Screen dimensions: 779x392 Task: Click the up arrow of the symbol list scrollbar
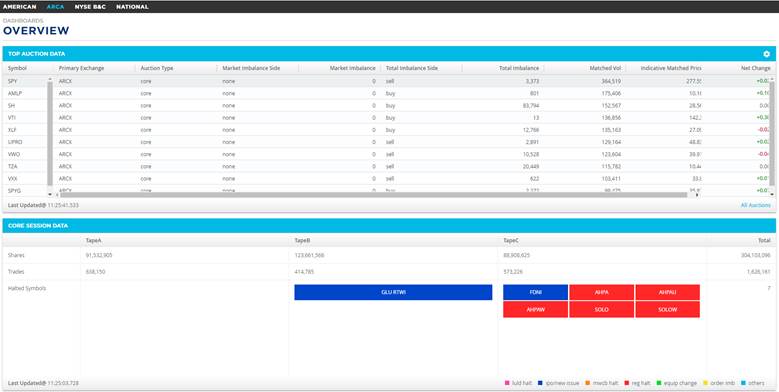pyautogui.click(x=50, y=79)
